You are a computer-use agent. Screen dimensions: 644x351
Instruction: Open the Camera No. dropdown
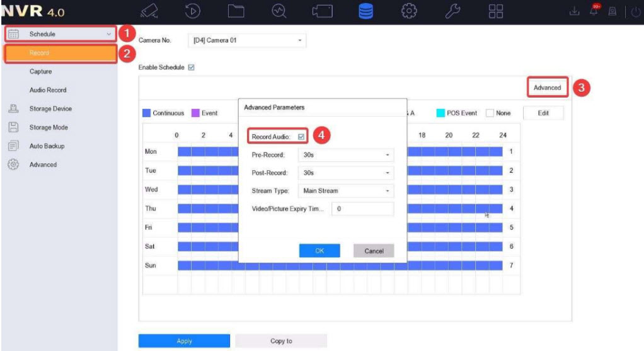[x=246, y=41]
